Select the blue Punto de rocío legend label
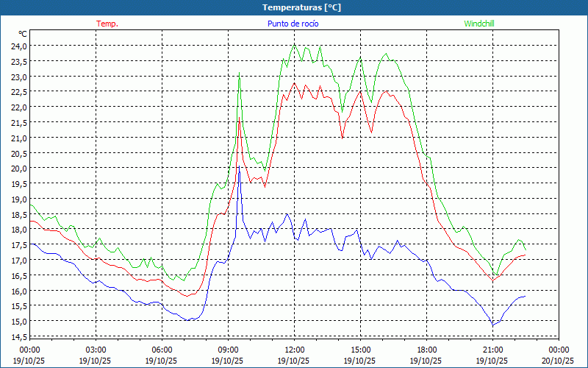Screen dimensions: 588x368 [x=291, y=24]
